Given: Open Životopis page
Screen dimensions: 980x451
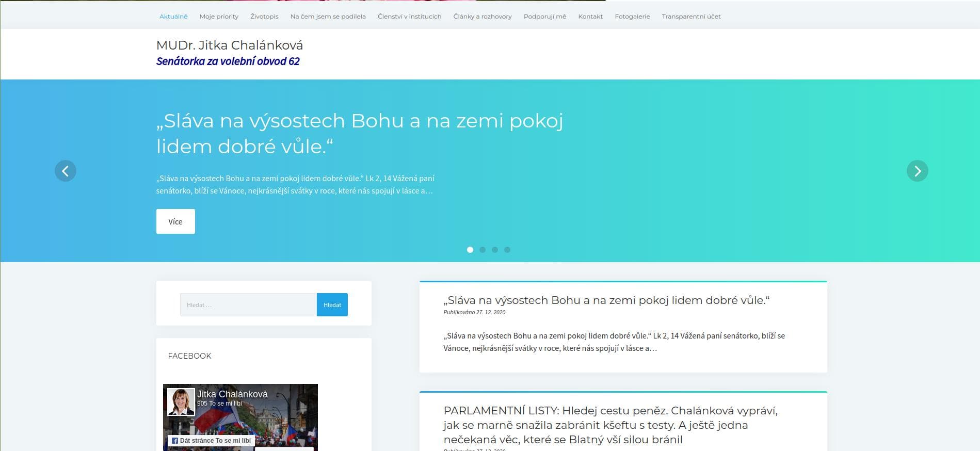Looking at the screenshot, I should click(x=264, y=17).
